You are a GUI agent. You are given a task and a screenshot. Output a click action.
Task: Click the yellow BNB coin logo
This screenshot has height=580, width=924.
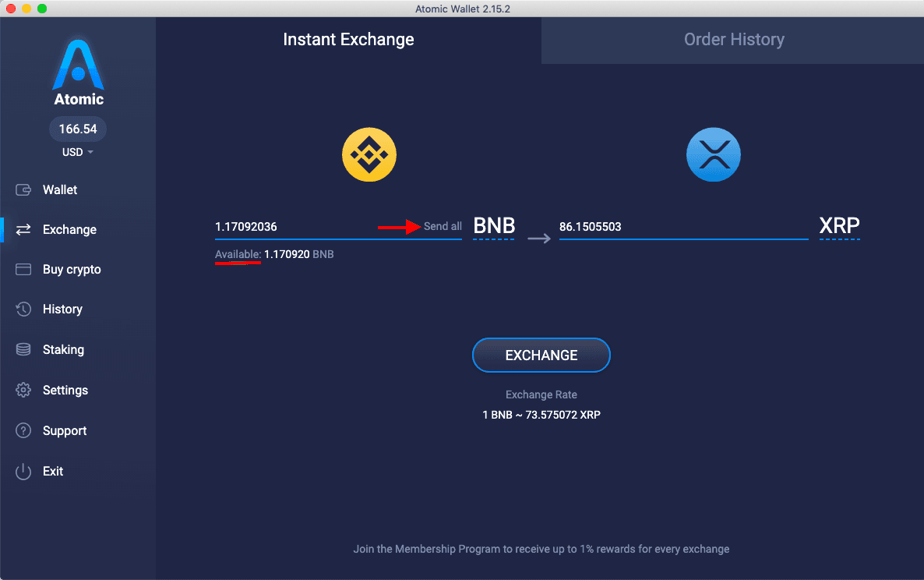(369, 154)
